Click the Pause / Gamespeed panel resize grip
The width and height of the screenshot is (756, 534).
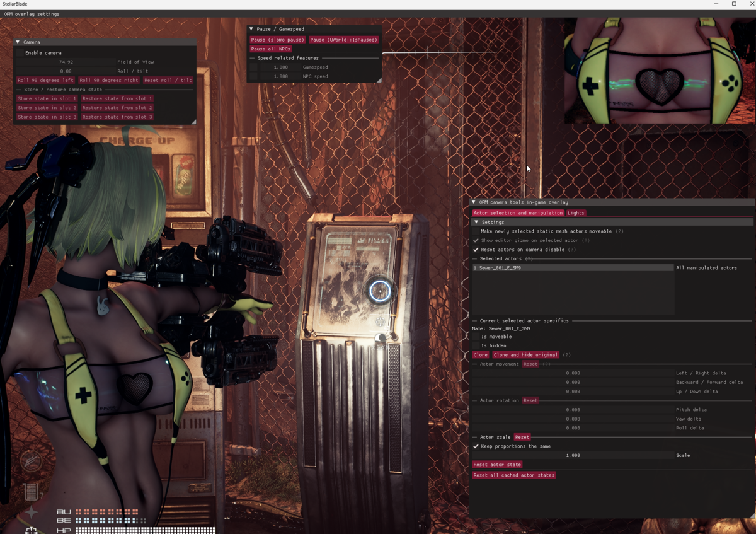click(379, 79)
